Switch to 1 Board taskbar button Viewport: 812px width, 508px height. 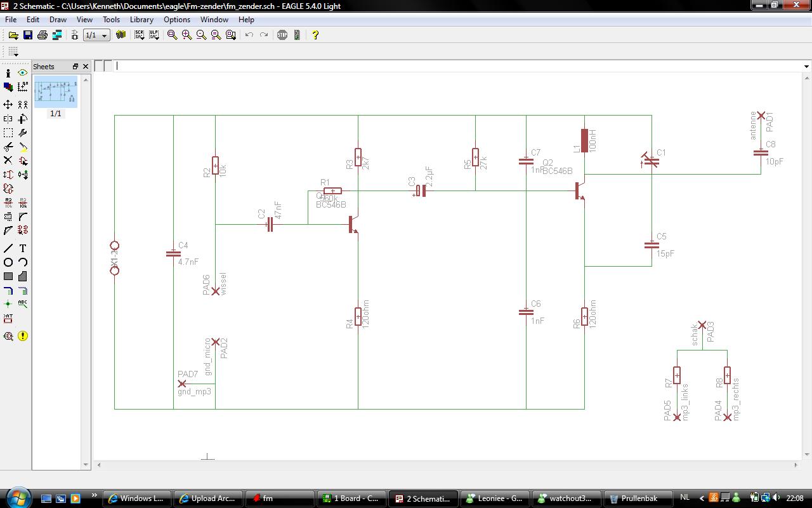351,498
